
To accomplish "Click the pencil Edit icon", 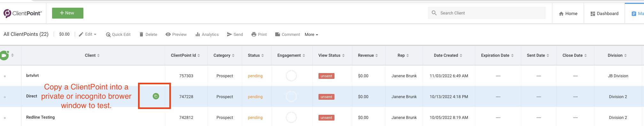I will tap(81, 34).
